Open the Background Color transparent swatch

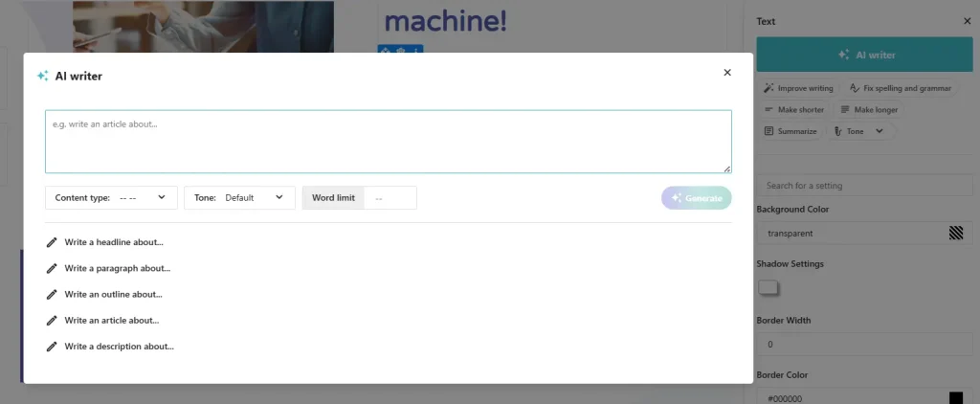coord(956,234)
